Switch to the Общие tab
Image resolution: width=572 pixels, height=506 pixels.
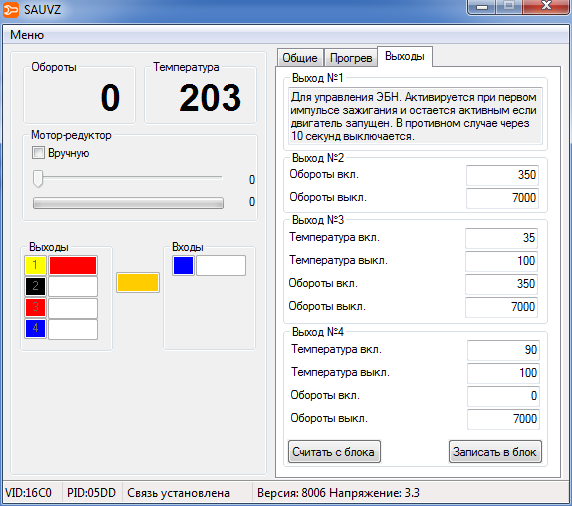pos(300,58)
